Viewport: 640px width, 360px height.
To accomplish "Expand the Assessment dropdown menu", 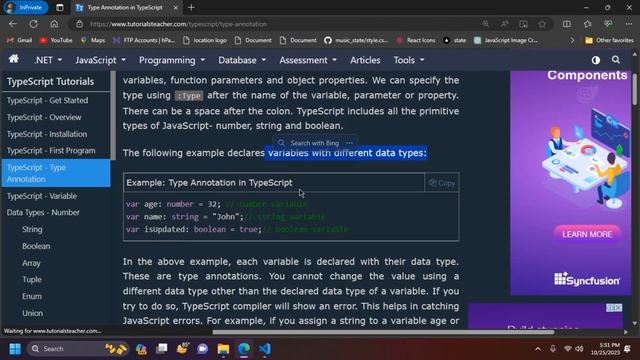I will [308, 60].
